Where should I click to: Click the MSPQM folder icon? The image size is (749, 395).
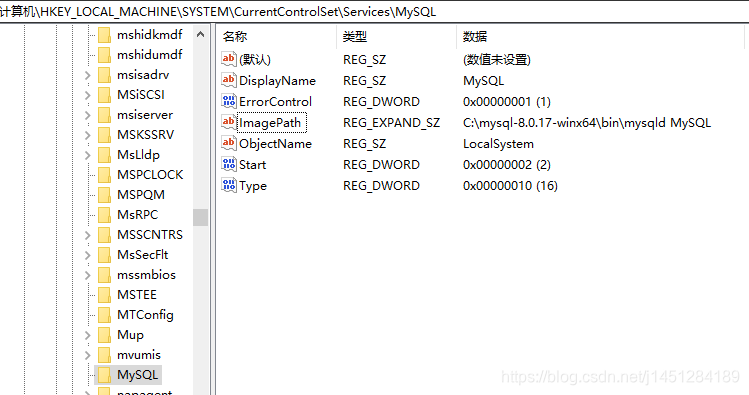pyautogui.click(x=104, y=195)
